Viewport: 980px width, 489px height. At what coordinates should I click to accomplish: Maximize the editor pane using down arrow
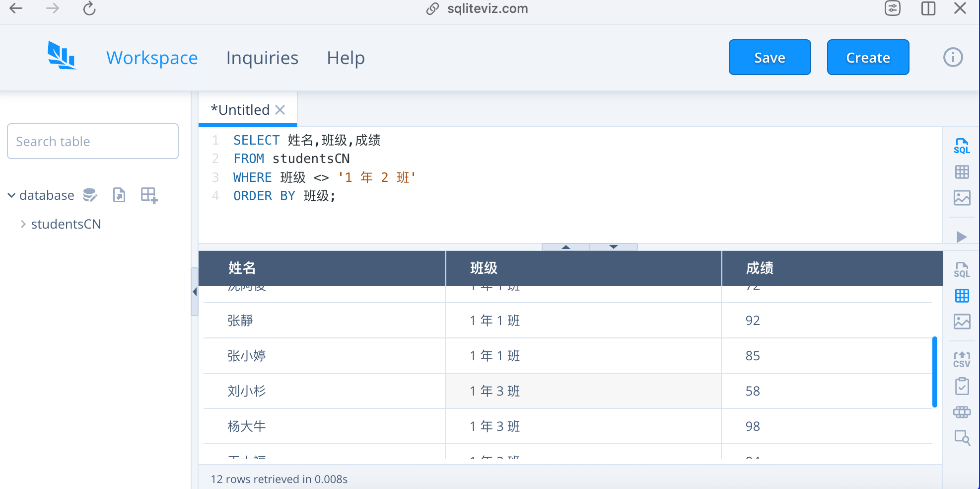coord(614,247)
